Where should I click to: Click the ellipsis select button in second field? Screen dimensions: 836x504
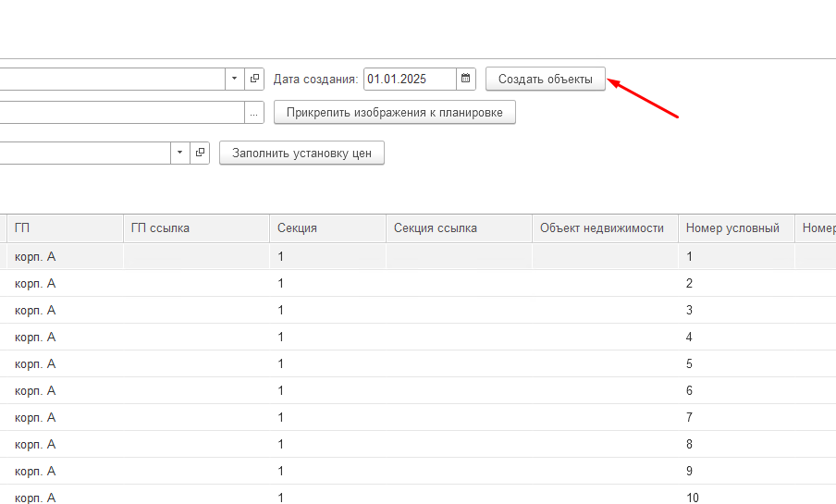[x=253, y=113]
